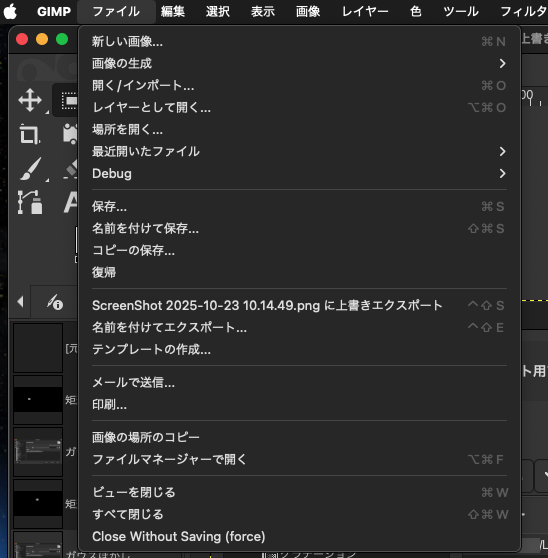548x558 pixels.
Task: Choose 復帰 to revert the image
Action: (300, 273)
